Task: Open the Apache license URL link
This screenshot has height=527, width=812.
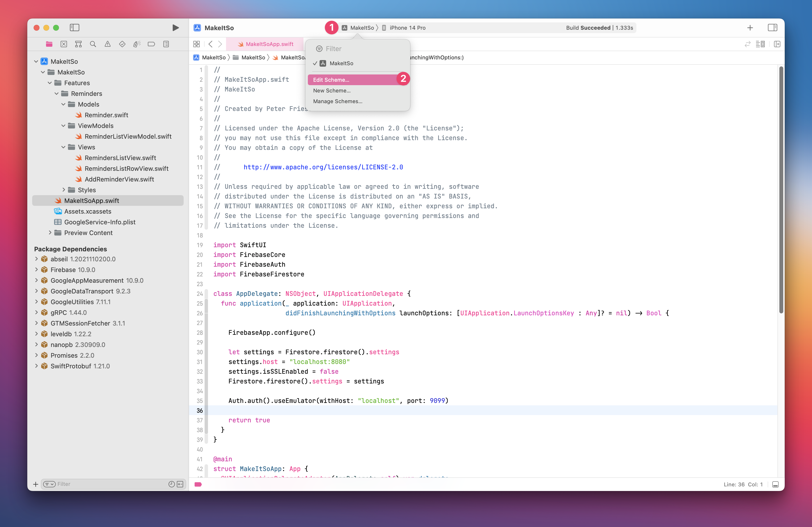Action: click(323, 167)
